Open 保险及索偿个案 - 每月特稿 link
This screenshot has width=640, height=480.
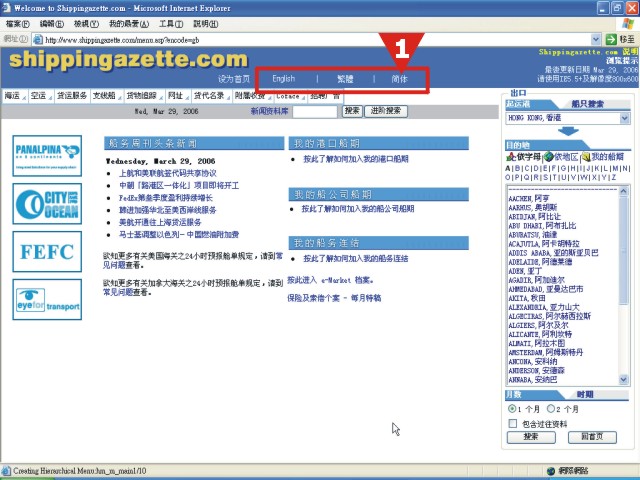[334, 298]
